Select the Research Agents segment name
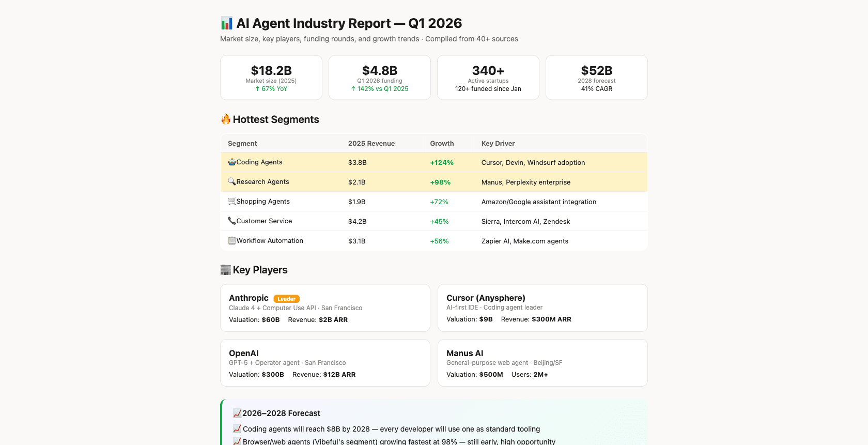Viewport: 868px width, 445px height. coord(262,182)
